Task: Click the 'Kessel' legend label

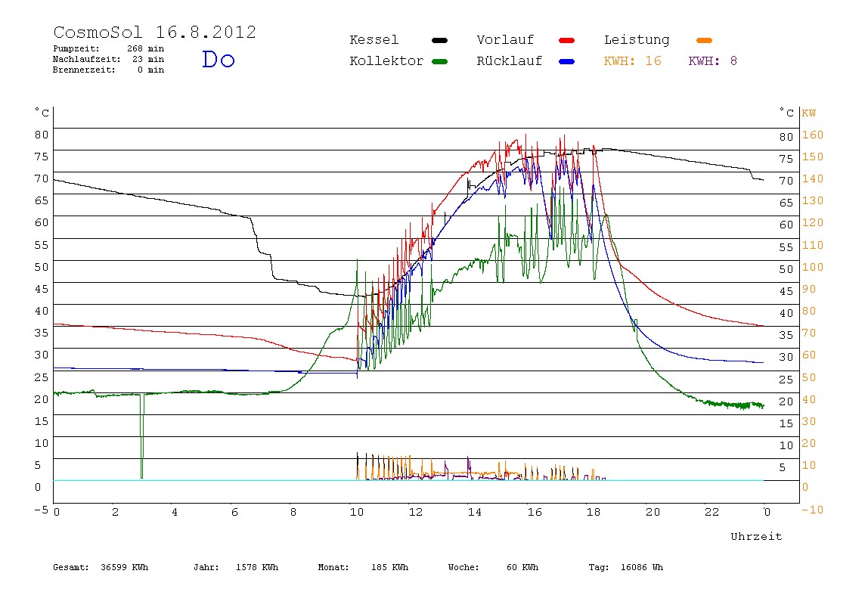Action: [x=374, y=40]
